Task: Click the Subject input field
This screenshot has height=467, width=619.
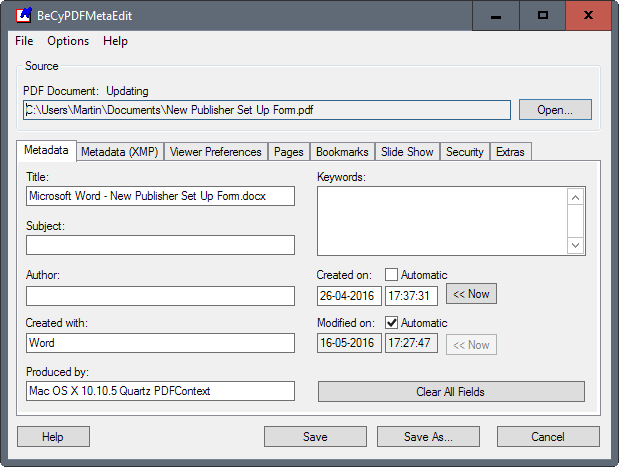Action: [x=160, y=245]
